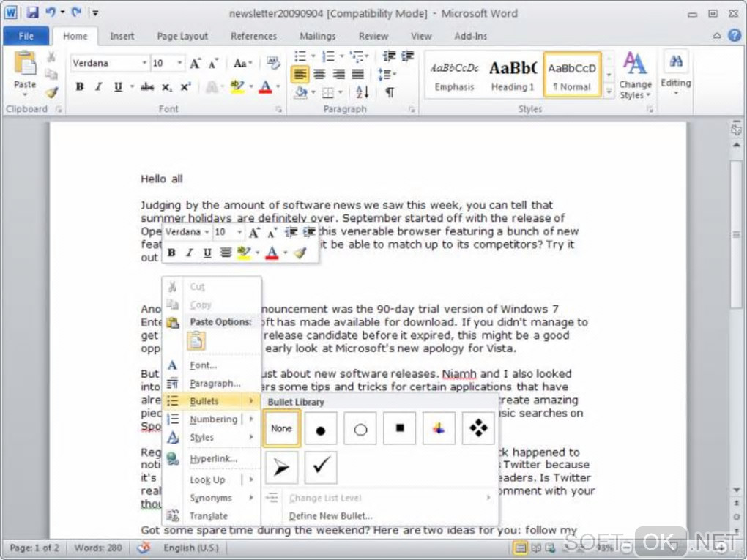Undo the last action
The width and height of the screenshot is (747, 560).
tap(51, 12)
